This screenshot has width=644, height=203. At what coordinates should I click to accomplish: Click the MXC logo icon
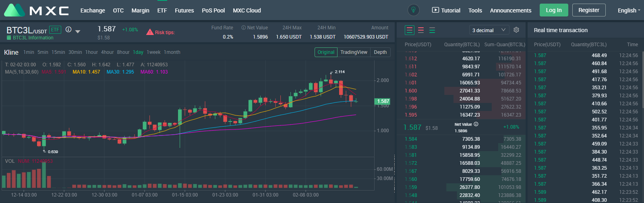tap(14, 10)
